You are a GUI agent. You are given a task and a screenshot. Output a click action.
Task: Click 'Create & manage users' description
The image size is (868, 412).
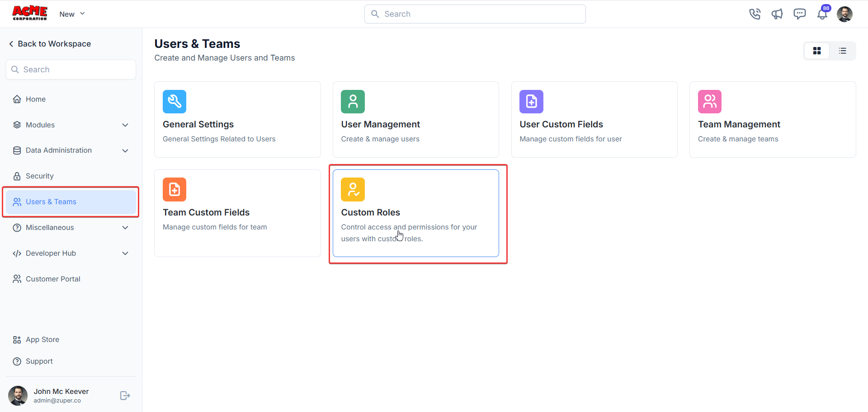point(380,139)
